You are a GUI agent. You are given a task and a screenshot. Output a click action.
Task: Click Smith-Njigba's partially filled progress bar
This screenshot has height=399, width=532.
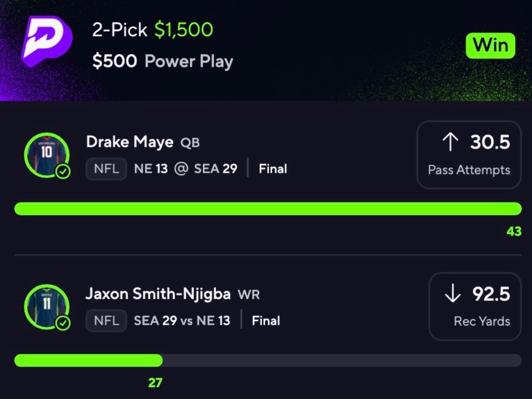(88, 361)
